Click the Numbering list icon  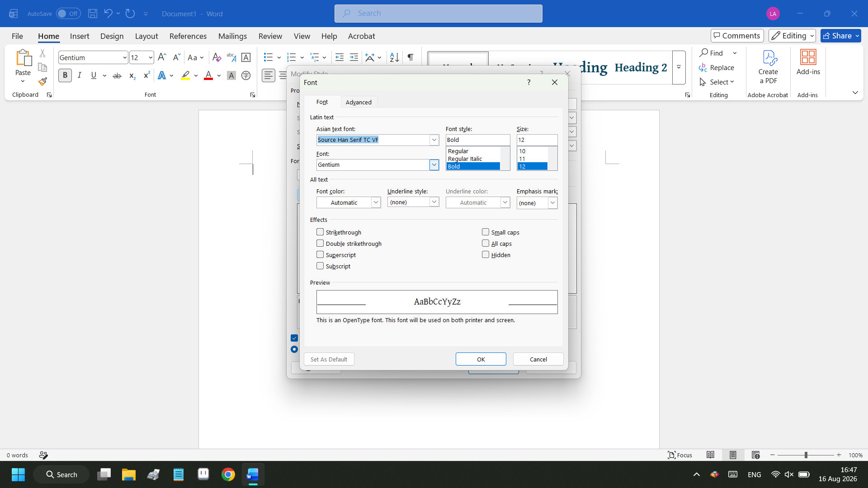292,57
